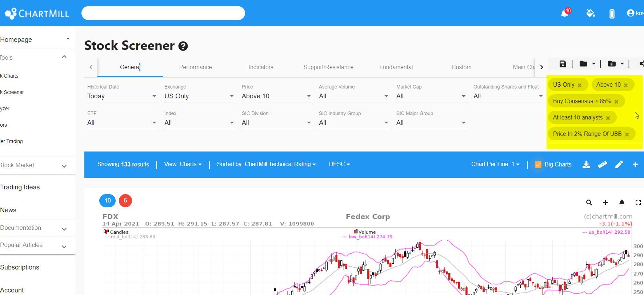Open News in the sidebar

pos(8,210)
